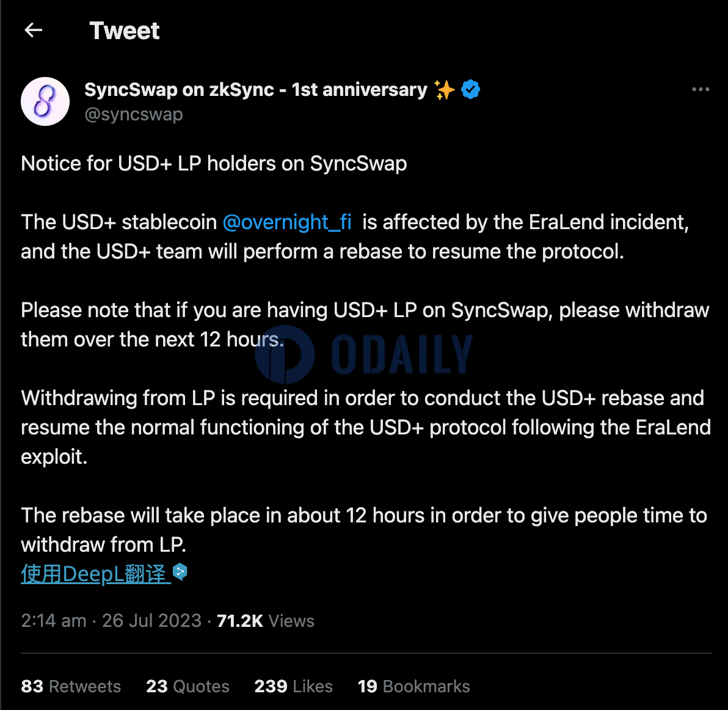
Task: Open the three-dot more options menu
Action: pos(700,89)
